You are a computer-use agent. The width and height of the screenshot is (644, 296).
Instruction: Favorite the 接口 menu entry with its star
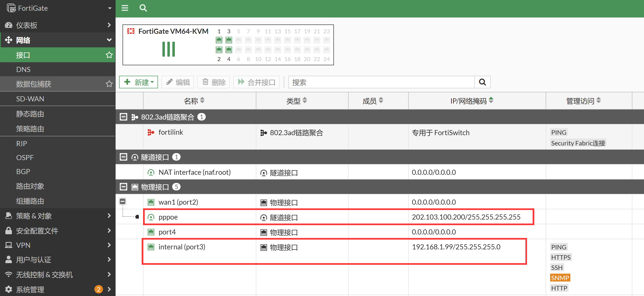pos(109,55)
